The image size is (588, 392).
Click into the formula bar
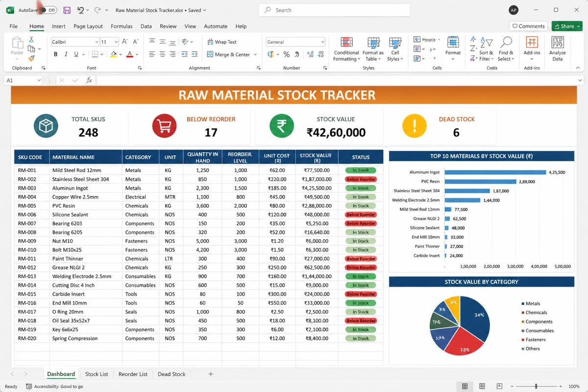[336, 80]
